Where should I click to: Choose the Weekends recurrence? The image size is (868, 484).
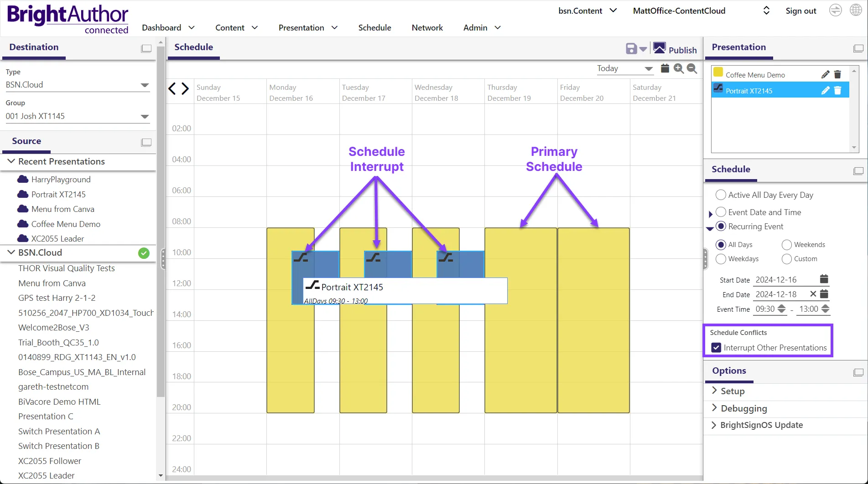(x=786, y=245)
